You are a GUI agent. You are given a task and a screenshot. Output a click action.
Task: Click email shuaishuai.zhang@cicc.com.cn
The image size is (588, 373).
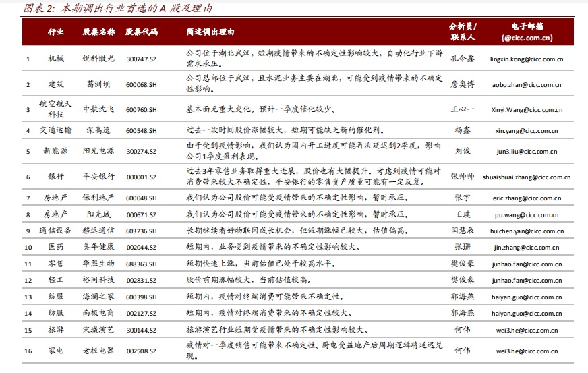tap(527, 177)
